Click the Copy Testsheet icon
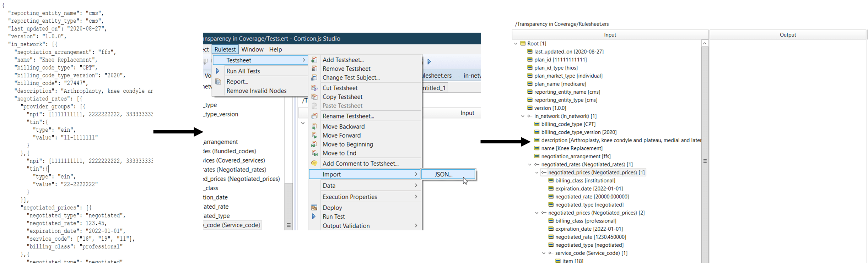Viewport: 868px width, 263px height. coord(314,97)
